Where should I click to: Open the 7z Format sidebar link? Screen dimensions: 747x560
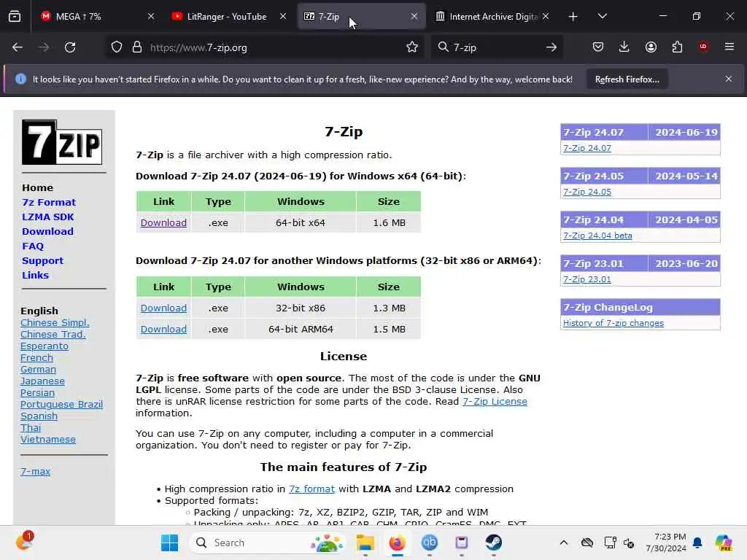point(49,203)
